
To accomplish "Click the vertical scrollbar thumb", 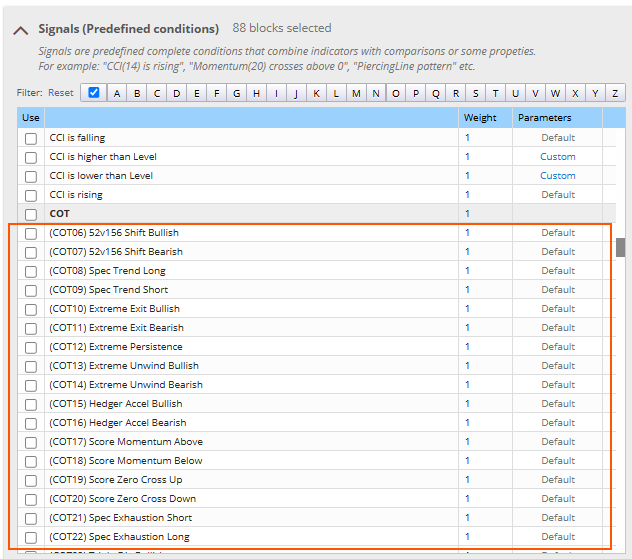I will pyautogui.click(x=621, y=247).
